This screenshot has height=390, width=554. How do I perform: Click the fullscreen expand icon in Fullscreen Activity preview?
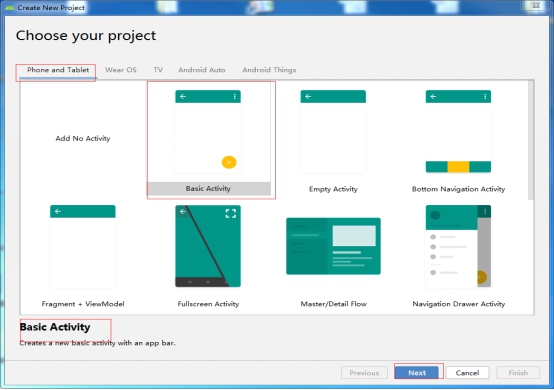pyautogui.click(x=231, y=213)
